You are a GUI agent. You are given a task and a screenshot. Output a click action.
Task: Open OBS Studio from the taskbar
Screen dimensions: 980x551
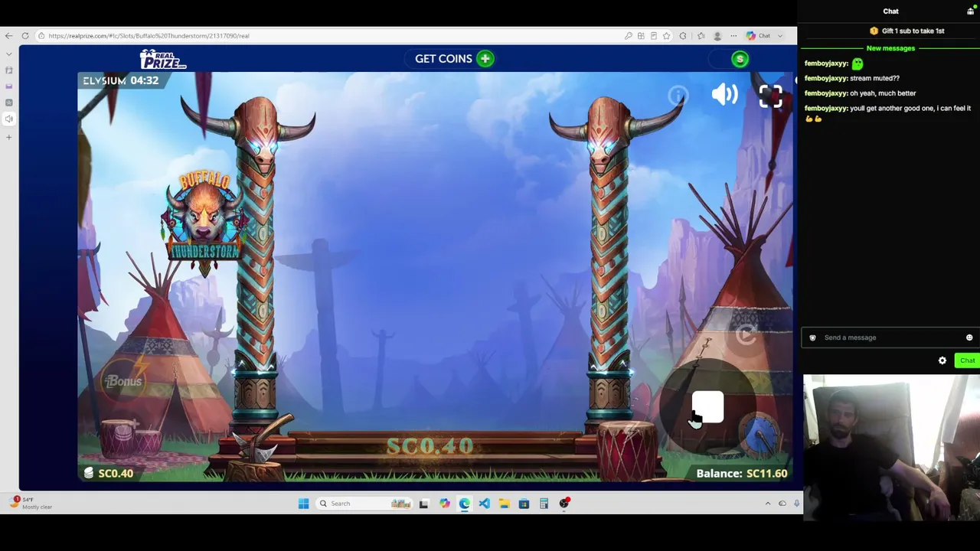coord(564,503)
